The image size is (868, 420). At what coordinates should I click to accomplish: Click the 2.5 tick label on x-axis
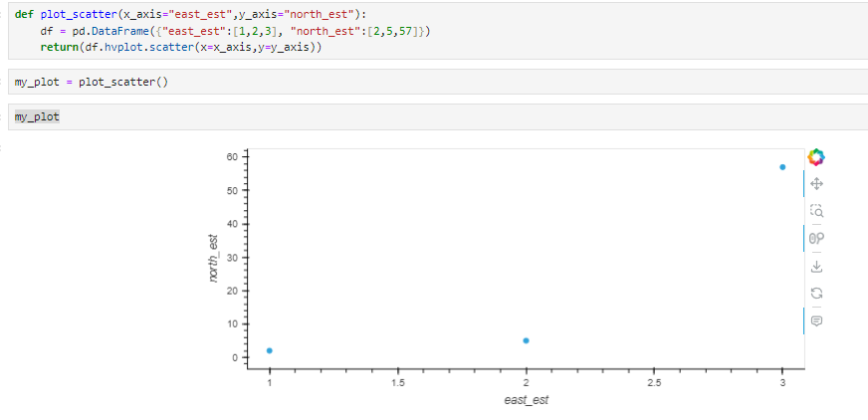(654, 383)
